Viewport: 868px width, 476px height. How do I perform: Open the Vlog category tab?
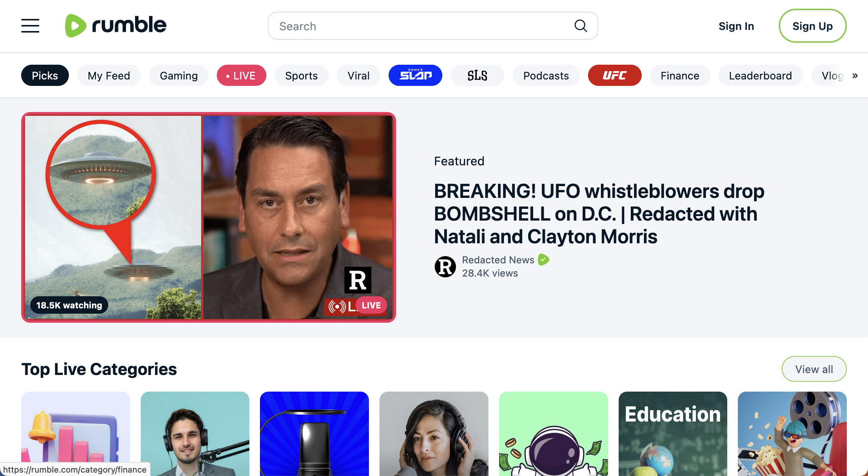coord(829,75)
